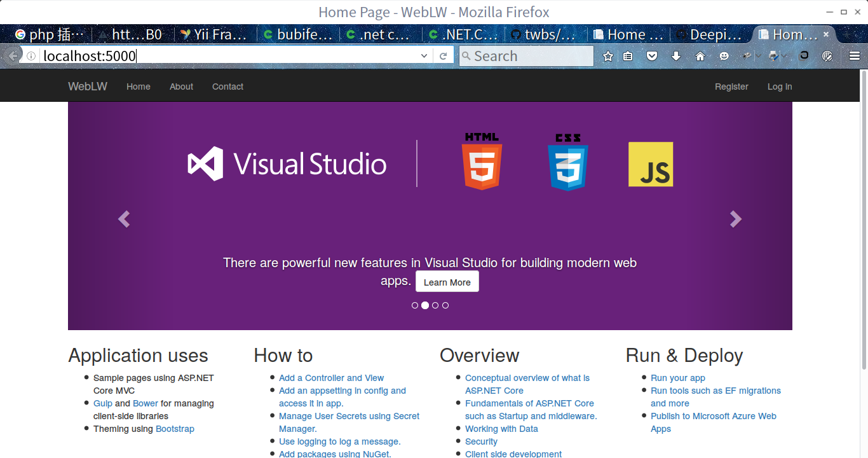The height and width of the screenshot is (458, 868).
Task: Reload the page with the refresh icon
Action: [444, 56]
